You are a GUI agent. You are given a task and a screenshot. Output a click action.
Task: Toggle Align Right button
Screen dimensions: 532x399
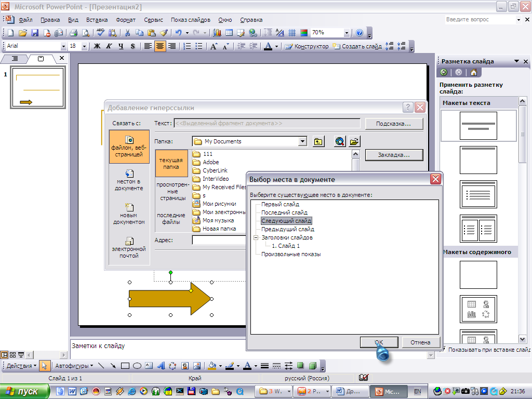[x=172, y=46]
